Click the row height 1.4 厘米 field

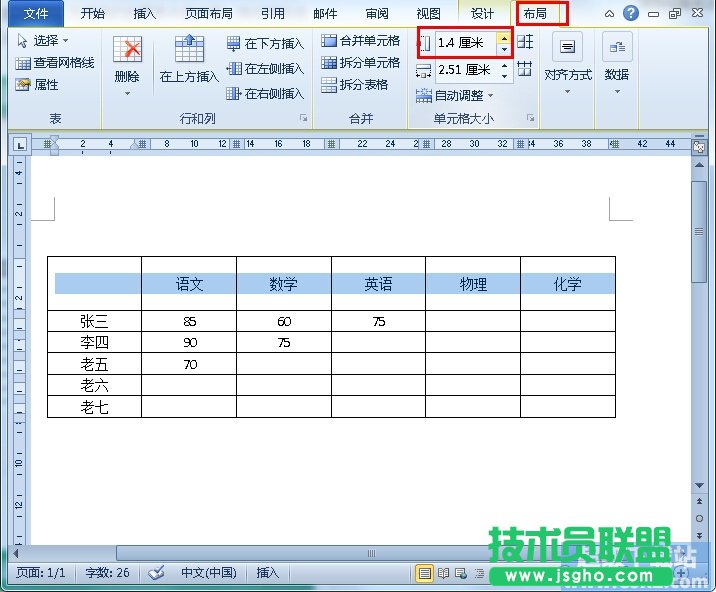tap(465, 43)
